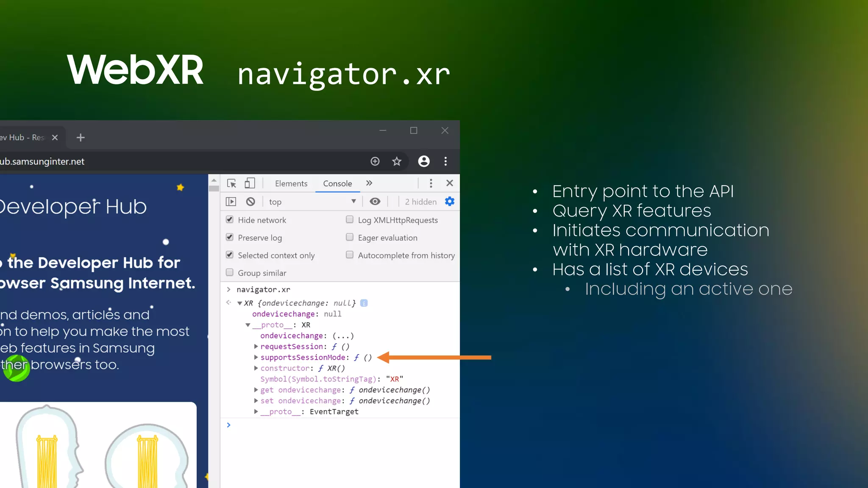Expand supportsSessionMode function entry

tap(256, 357)
